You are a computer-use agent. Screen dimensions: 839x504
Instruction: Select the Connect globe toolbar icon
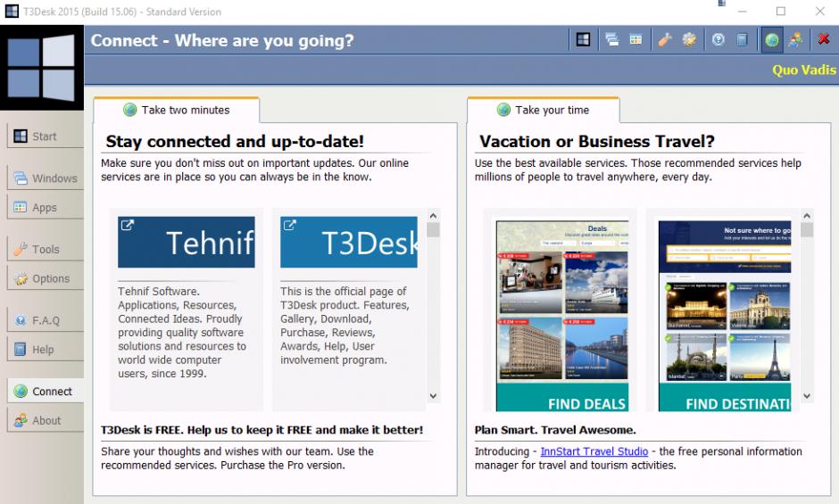[771, 40]
